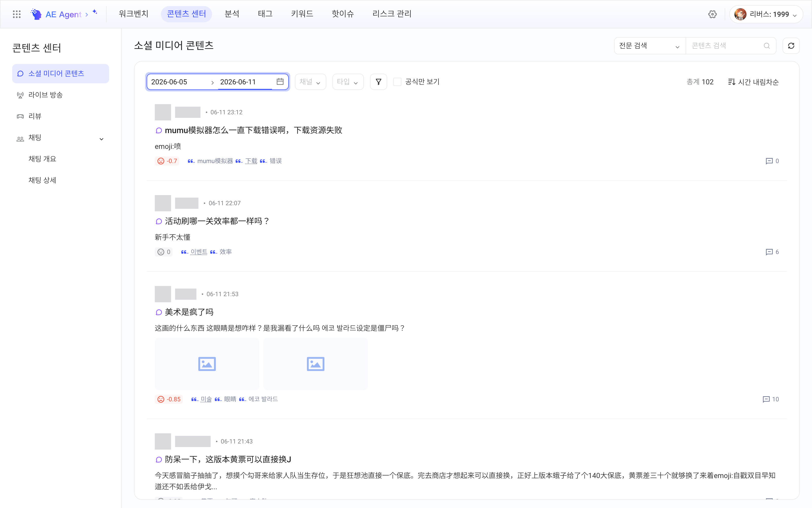Open 리뷰 in sidebar

click(x=61, y=116)
